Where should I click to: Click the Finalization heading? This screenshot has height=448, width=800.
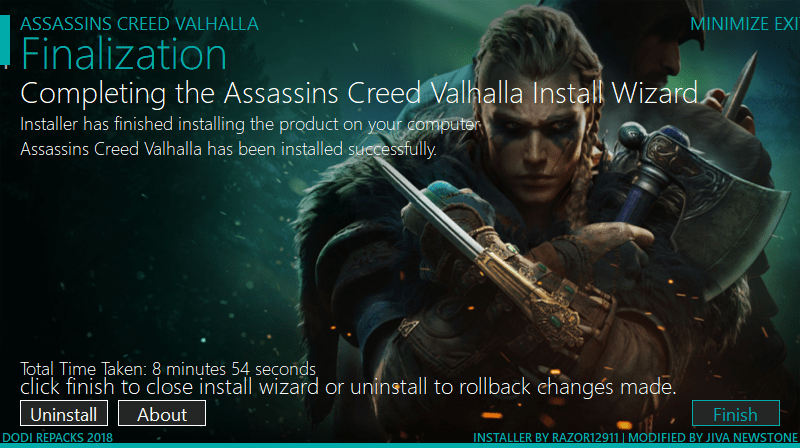(x=123, y=54)
